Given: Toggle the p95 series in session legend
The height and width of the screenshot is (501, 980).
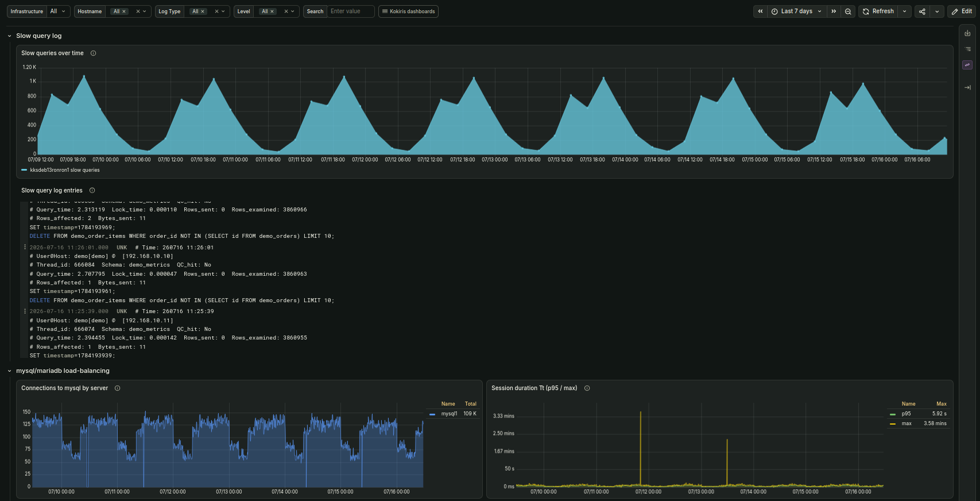Looking at the screenshot, I should point(907,414).
